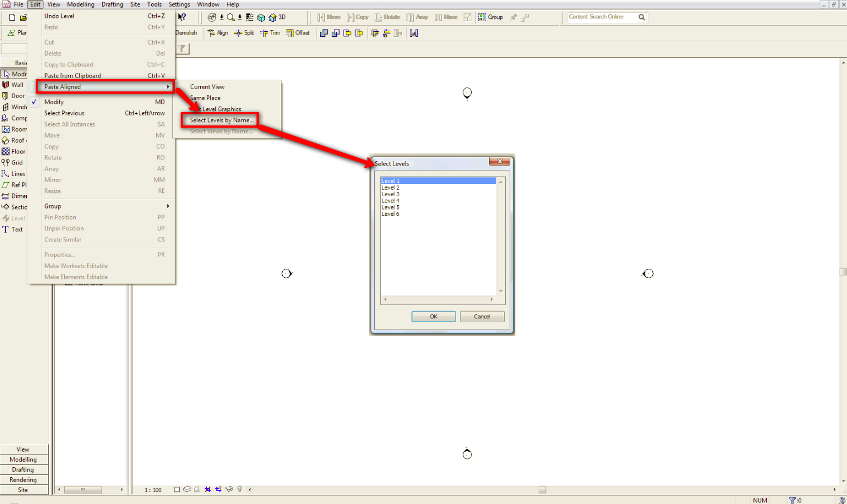This screenshot has height=504, width=847.
Task: Select the Align tool
Action: tap(218, 33)
